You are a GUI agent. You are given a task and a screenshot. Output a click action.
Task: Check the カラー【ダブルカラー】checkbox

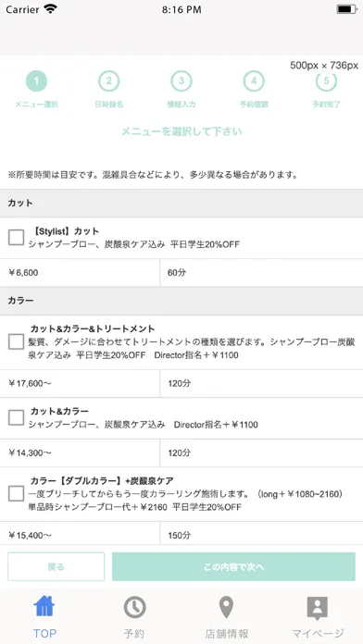tap(16, 494)
